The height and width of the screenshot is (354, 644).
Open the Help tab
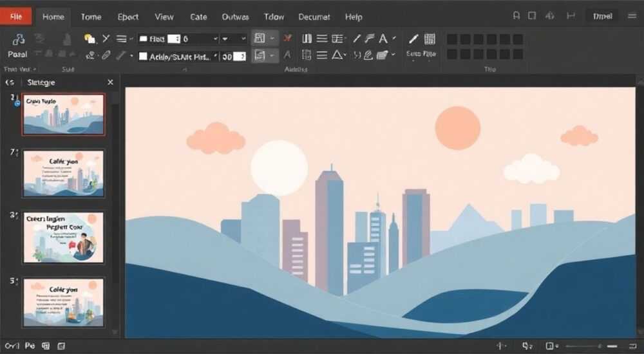[354, 17]
